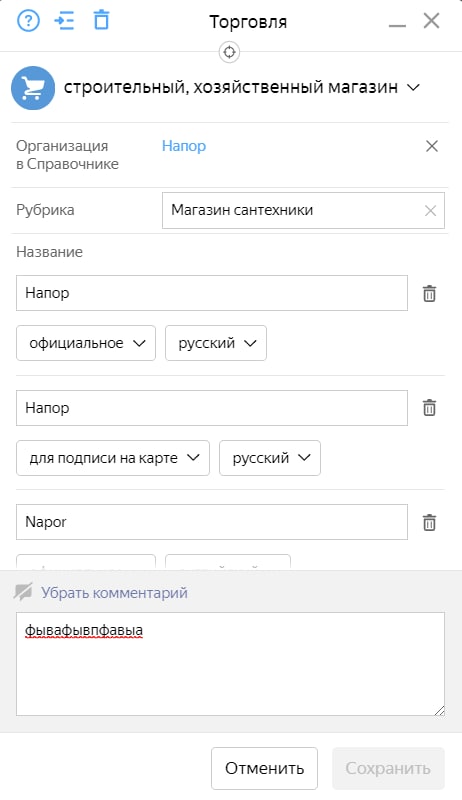Expand the строительный, хозяйственный магазин type dropdown

coord(241,87)
